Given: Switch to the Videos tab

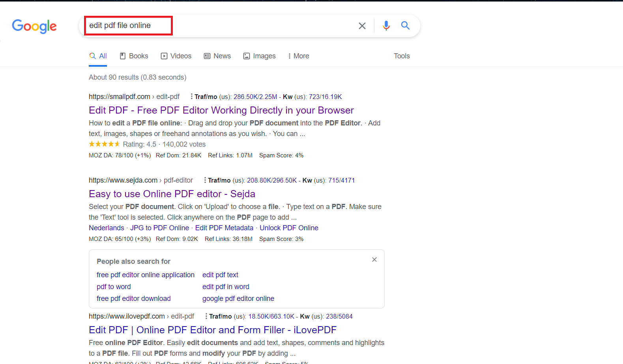Looking at the screenshot, I should click(x=176, y=56).
